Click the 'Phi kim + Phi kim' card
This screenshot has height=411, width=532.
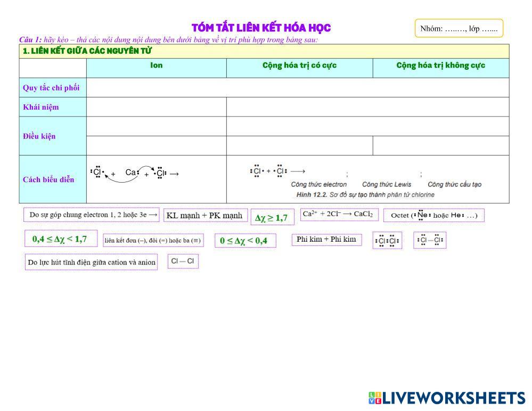pos(326,240)
